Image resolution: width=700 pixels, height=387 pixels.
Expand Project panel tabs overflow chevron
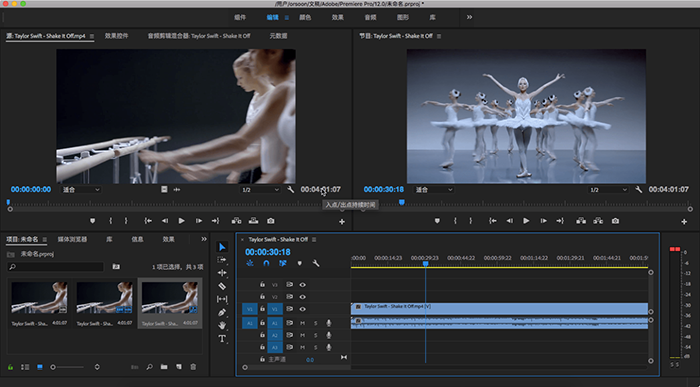coord(204,239)
